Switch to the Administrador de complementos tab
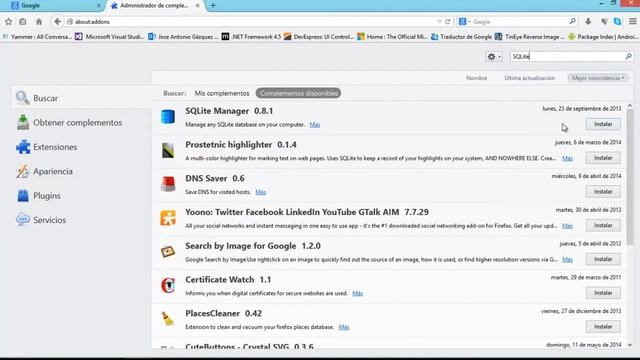The height and width of the screenshot is (360, 640). click(x=154, y=6)
